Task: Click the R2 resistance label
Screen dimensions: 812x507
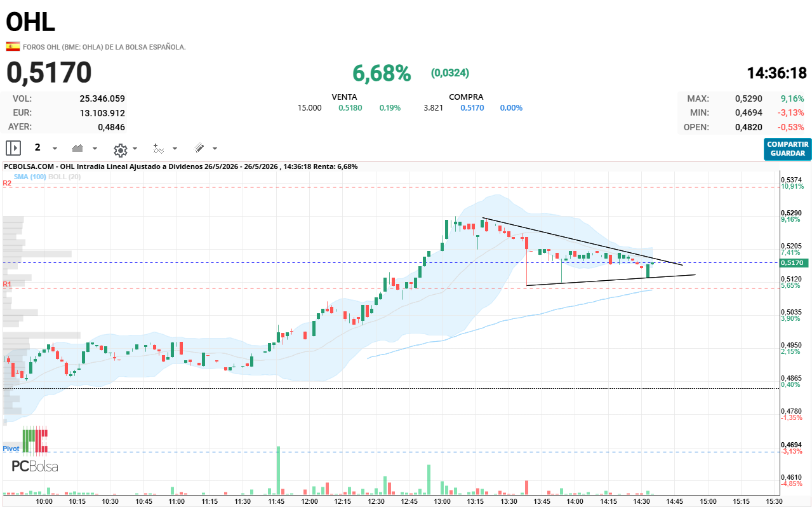Action: (x=7, y=183)
